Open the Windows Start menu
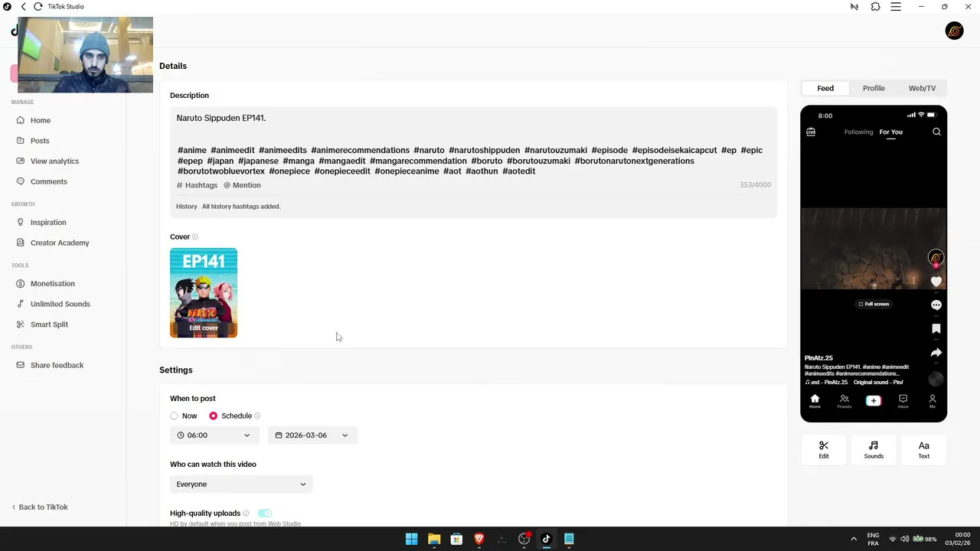 (x=411, y=539)
